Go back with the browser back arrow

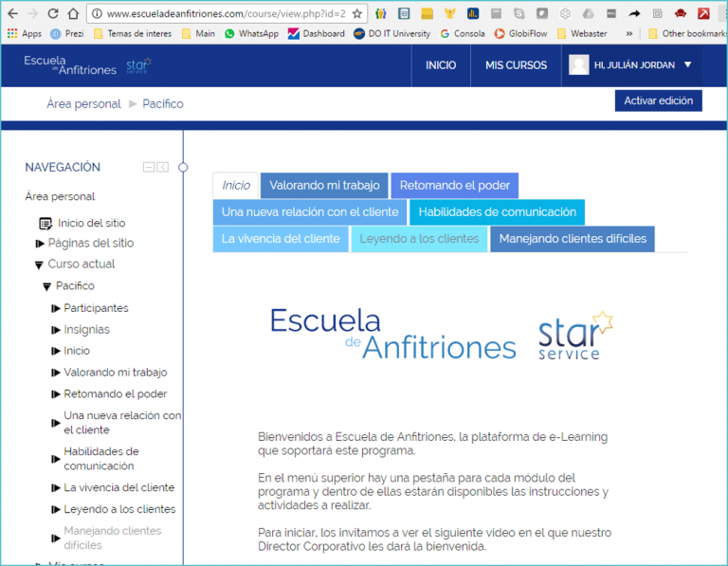click(12, 13)
